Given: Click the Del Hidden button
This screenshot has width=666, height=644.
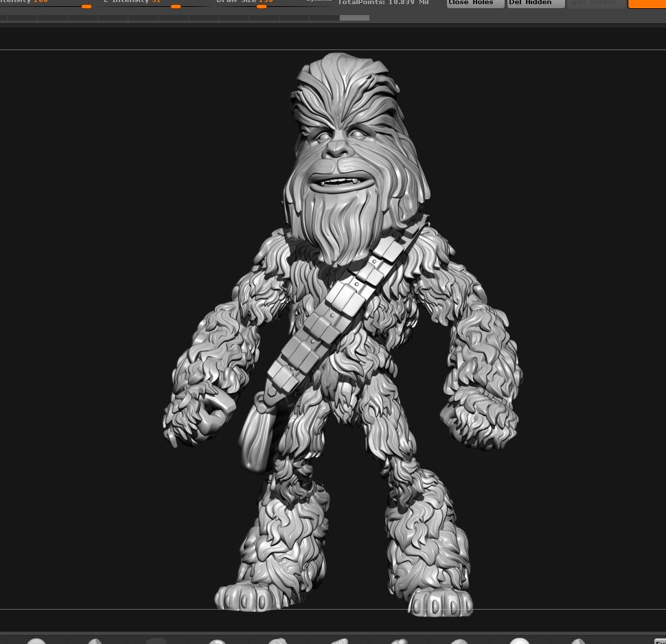Looking at the screenshot, I should [536, 3].
